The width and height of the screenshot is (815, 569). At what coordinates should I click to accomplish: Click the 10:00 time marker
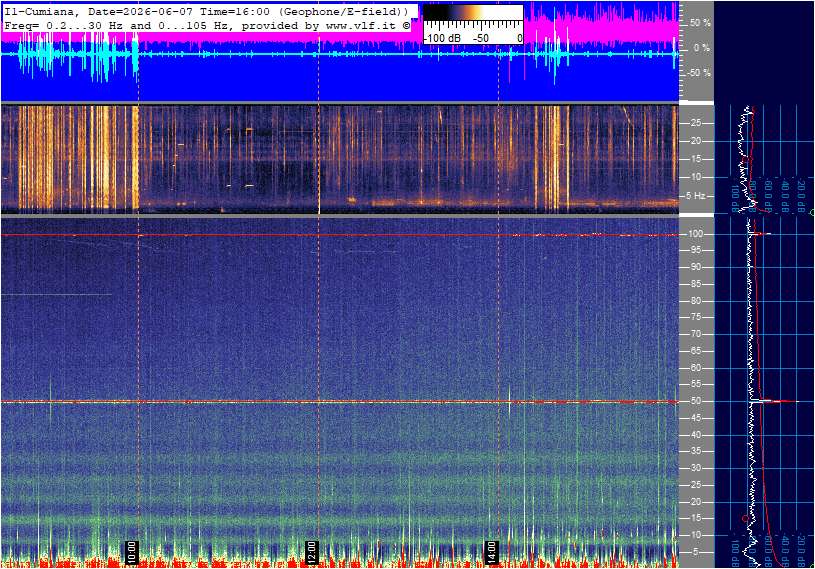click(x=132, y=552)
